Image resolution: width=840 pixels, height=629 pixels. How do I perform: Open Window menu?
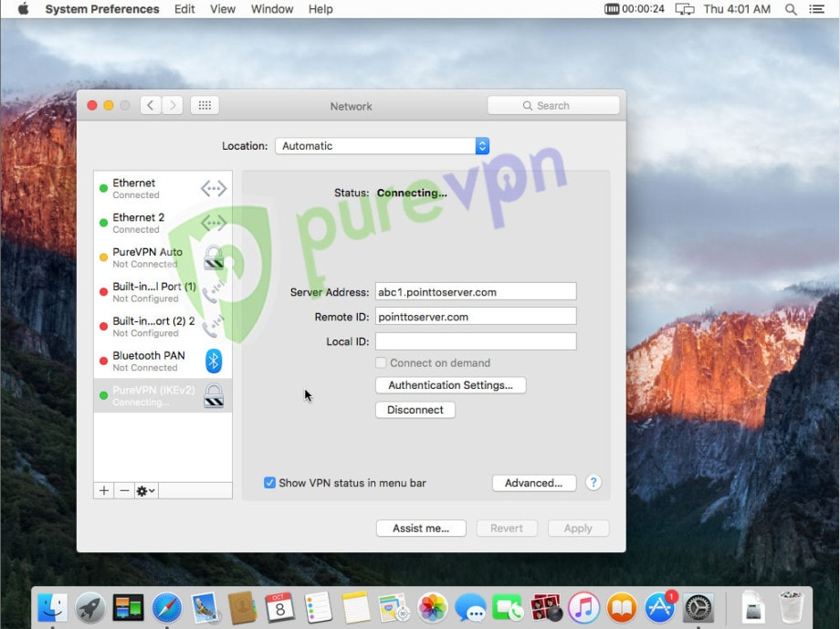click(271, 9)
